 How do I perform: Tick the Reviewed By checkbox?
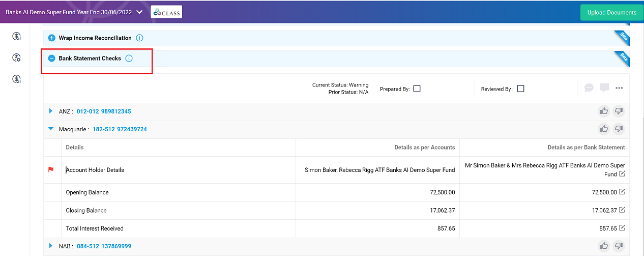coord(520,89)
